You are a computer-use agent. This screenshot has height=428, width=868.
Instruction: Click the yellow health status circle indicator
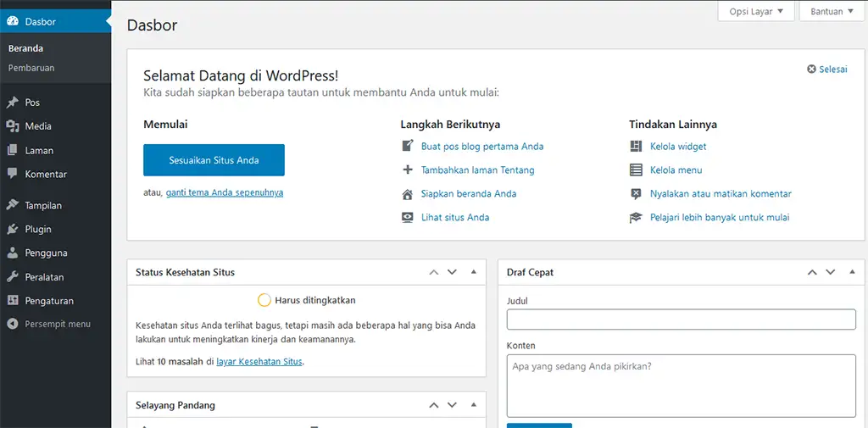[264, 300]
